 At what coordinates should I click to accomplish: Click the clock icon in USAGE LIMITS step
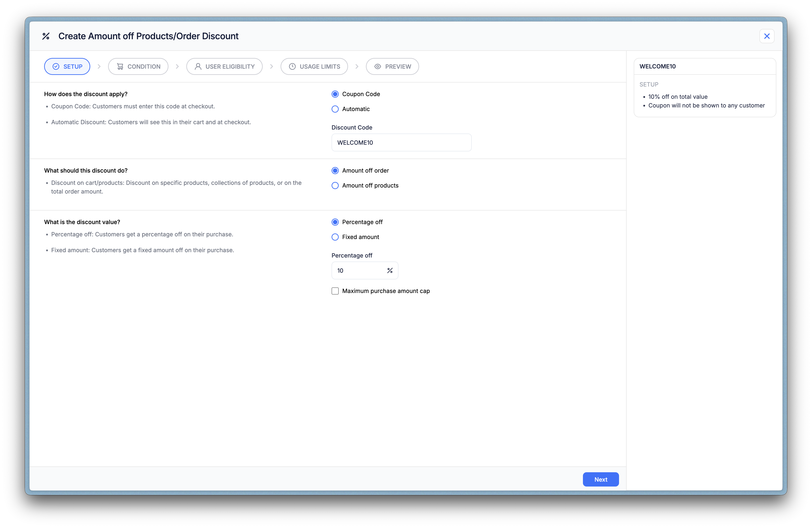pos(292,66)
